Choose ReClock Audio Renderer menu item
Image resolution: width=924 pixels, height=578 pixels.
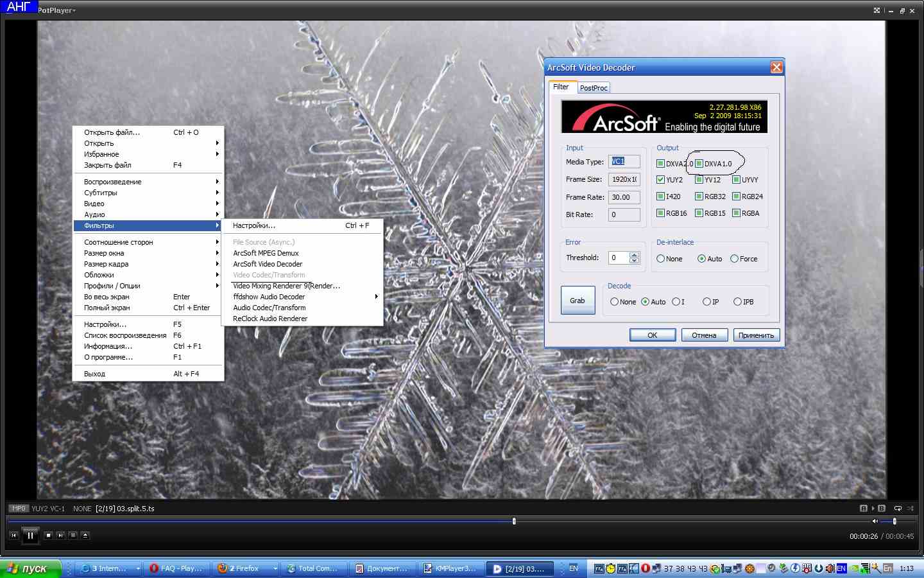point(302,319)
